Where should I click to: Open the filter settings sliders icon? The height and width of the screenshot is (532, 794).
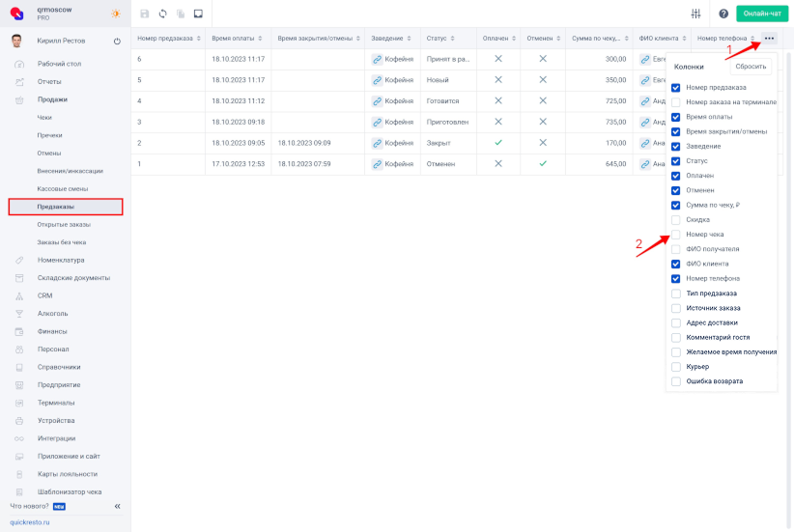pyautogui.click(x=696, y=14)
